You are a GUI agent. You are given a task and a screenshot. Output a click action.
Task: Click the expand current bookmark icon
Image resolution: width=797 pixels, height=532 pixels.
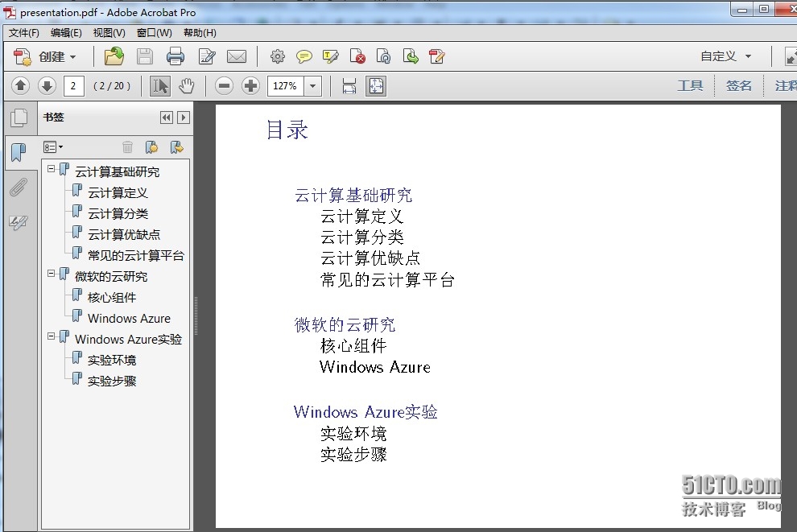click(176, 147)
